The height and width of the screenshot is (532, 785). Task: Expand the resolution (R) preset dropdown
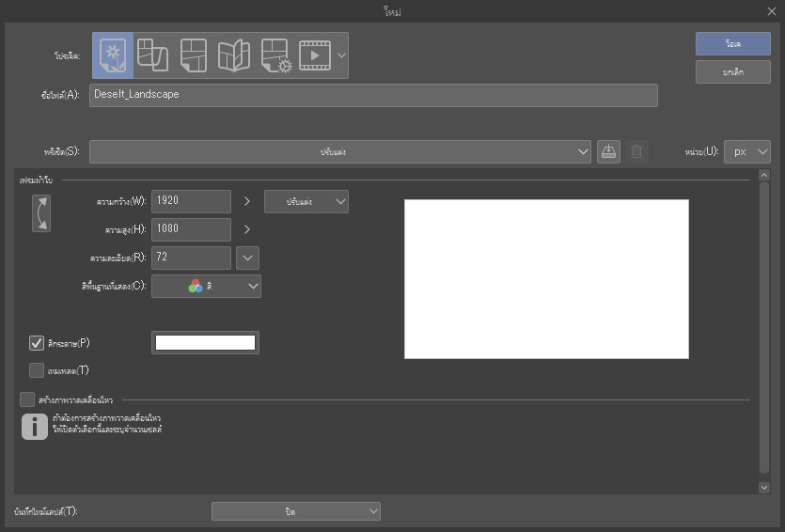pyautogui.click(x=247, y=258)
